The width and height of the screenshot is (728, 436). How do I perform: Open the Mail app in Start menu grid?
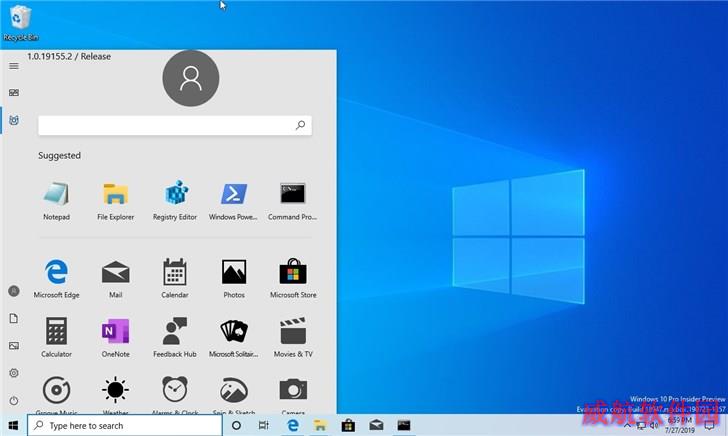(116, 278)
